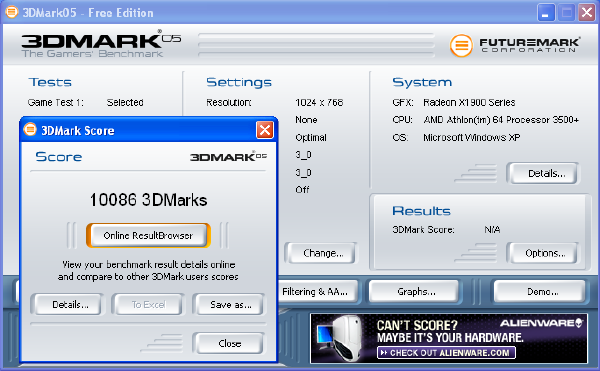This screenshot has width=600, height=371.
Task: Click the Close button in Score dialog
Action: [x=230, y=343]
